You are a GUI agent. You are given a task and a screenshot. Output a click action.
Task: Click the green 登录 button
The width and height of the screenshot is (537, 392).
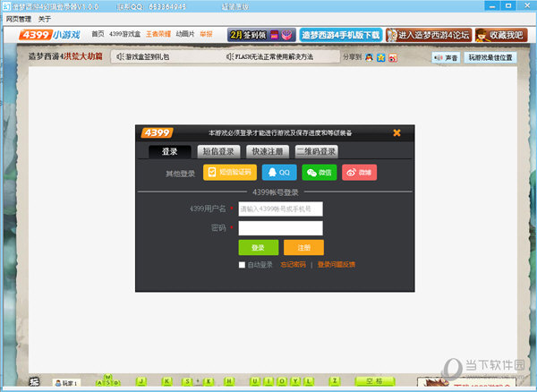click(259, 247)
